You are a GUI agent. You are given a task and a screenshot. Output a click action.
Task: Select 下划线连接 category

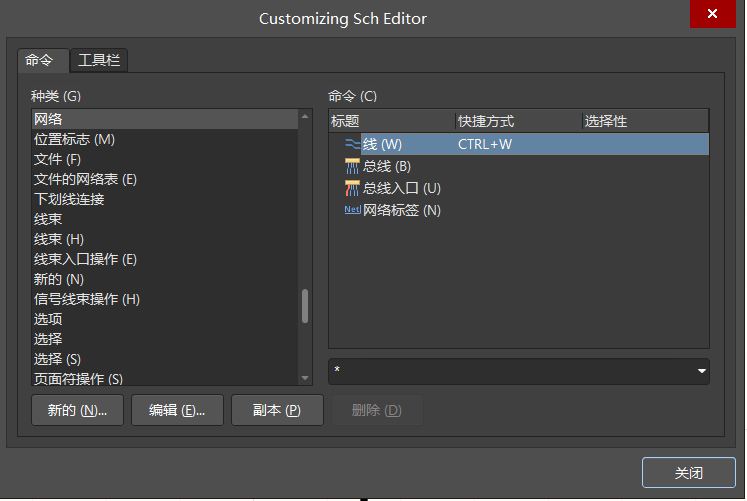pos(69,199)
